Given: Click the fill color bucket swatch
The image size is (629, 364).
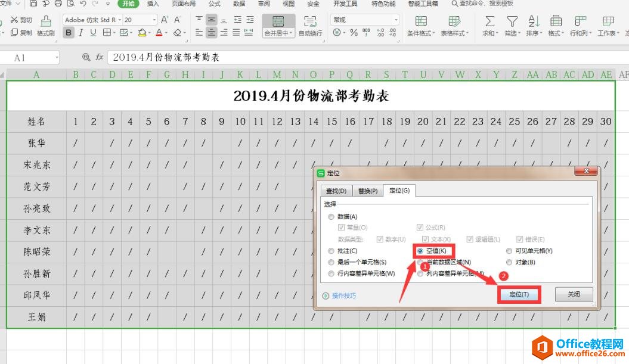Looking at the screenshot, I should [x=142, y=33].
